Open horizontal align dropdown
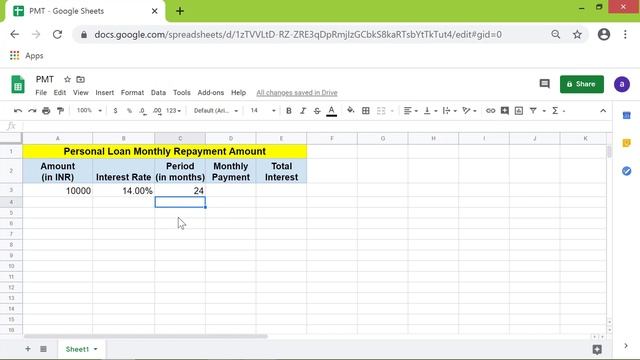The width and height of the screenshot is (640, 360). [x=410, y=111]
